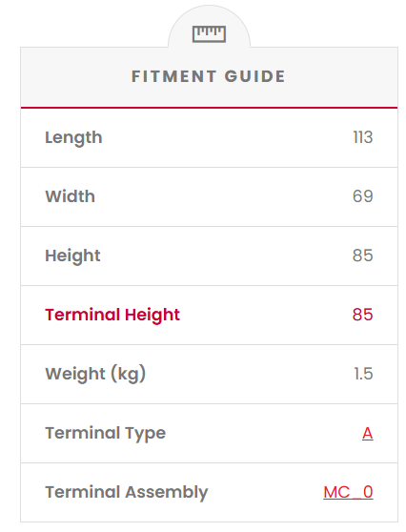Select the Weight value 1.5
The image size is (406, 532).
point(363,374)
